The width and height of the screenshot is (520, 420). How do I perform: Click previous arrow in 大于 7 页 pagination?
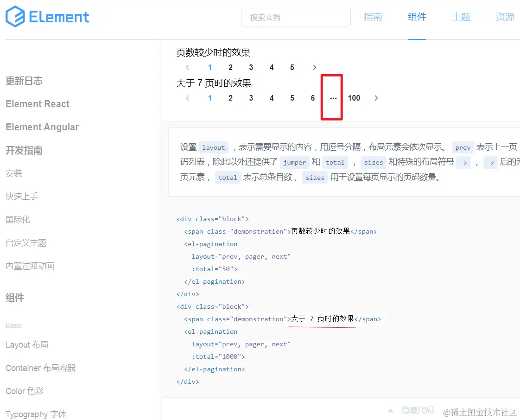point(188,98)
